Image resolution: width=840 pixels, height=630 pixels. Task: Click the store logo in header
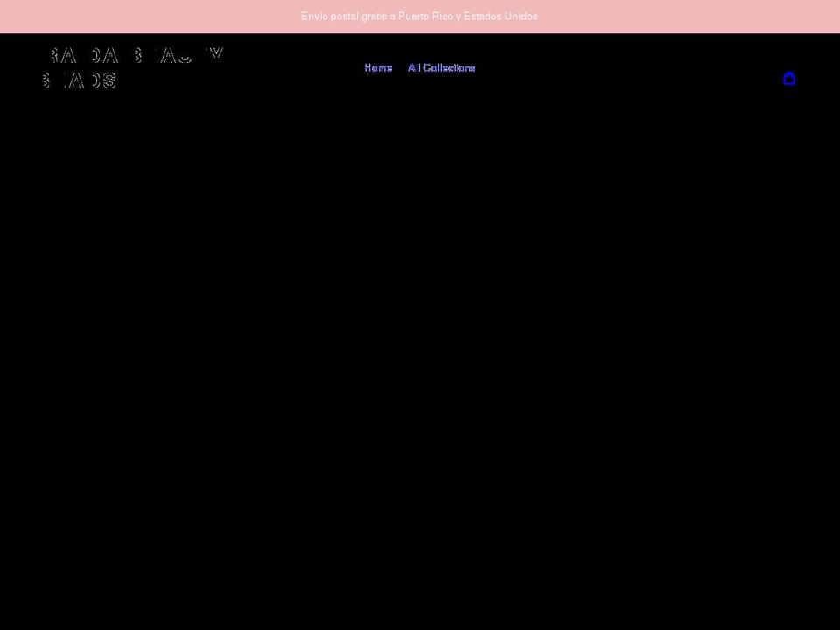pos(133,68)
